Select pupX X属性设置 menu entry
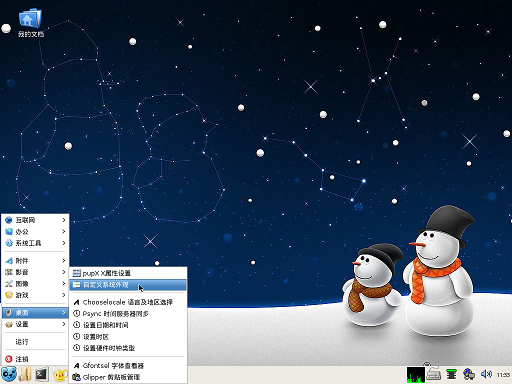This screenshot has width=512, height=384. pyautogui.click(x=128, y=273)
